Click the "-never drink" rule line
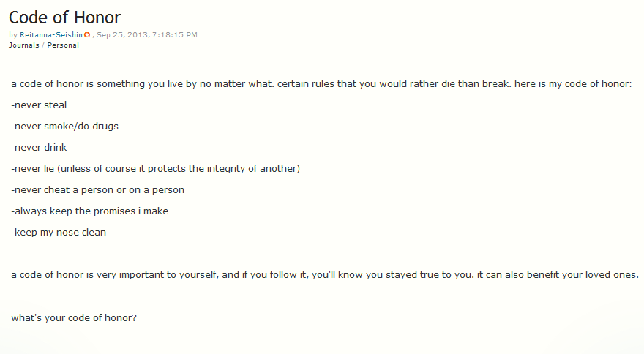 [x=40, y=148]
